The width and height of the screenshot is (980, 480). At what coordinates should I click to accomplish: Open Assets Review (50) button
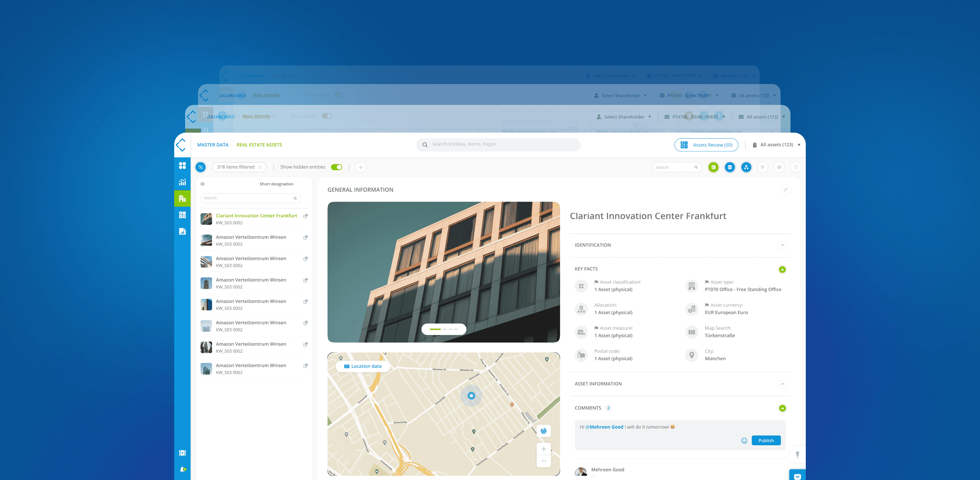[706, 145]
